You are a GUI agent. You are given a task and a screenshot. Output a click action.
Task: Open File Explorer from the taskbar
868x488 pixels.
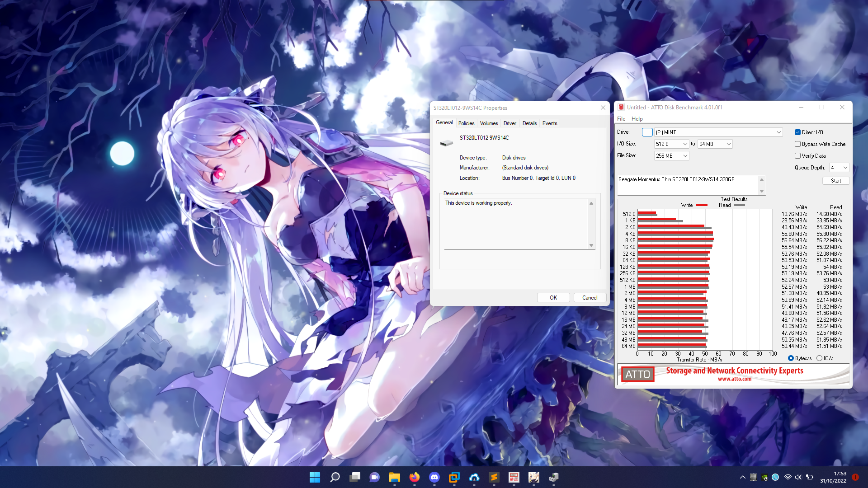click(395, 477)
